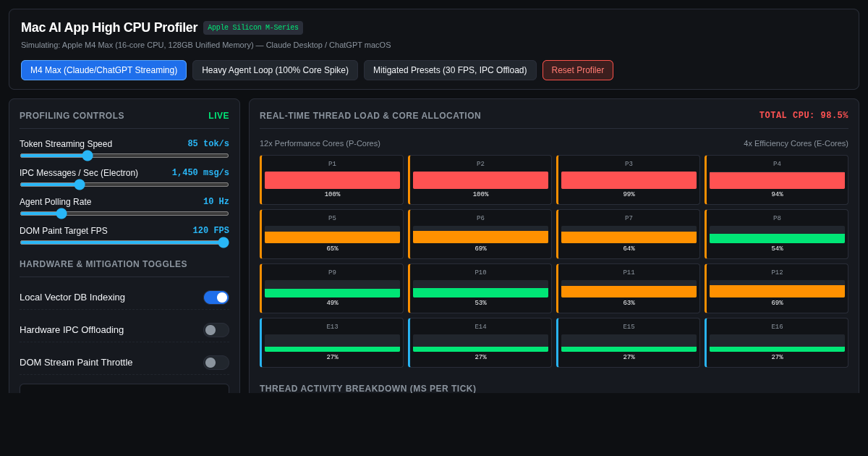Select the P12 core card
Viewport: 868px width, 456px height.
tap(777, 289)
